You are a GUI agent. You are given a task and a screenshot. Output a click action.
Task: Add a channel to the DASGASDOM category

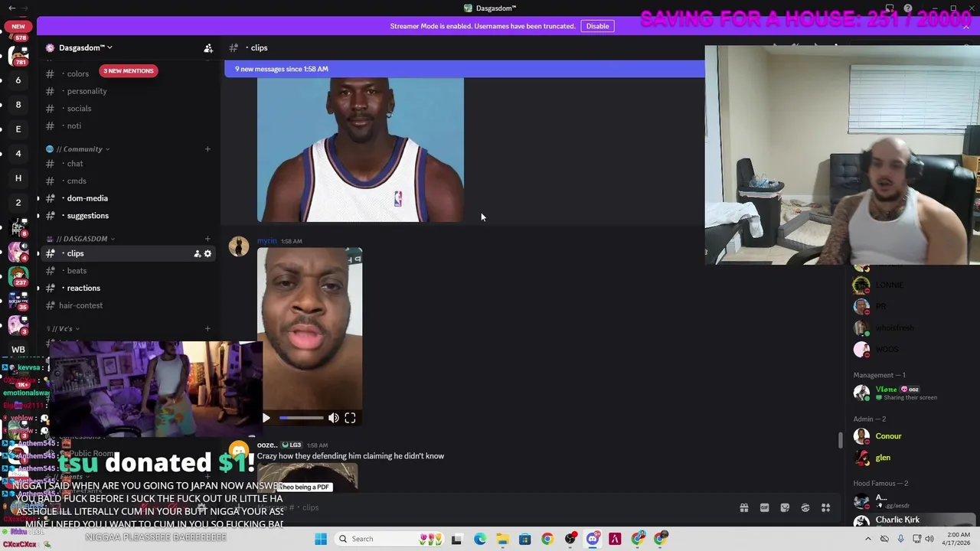[x=207, y=239]
